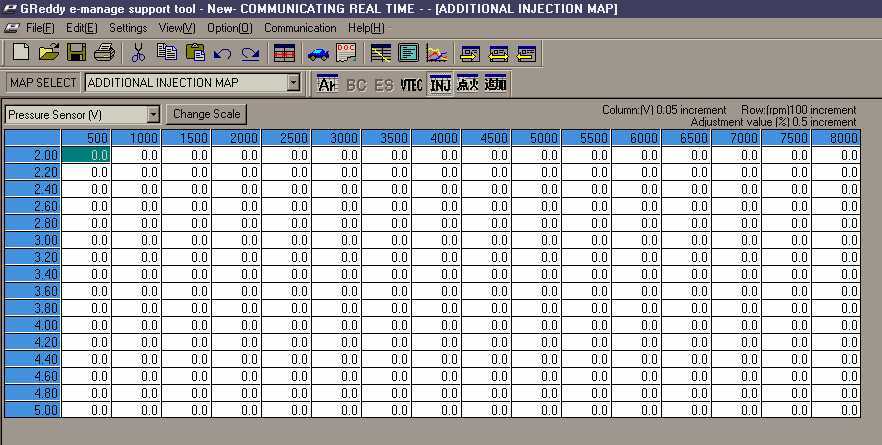The width and height of the screenshot is (882, 445).
Task: Select the 4.20 V row header
Action: click(33, 343)
